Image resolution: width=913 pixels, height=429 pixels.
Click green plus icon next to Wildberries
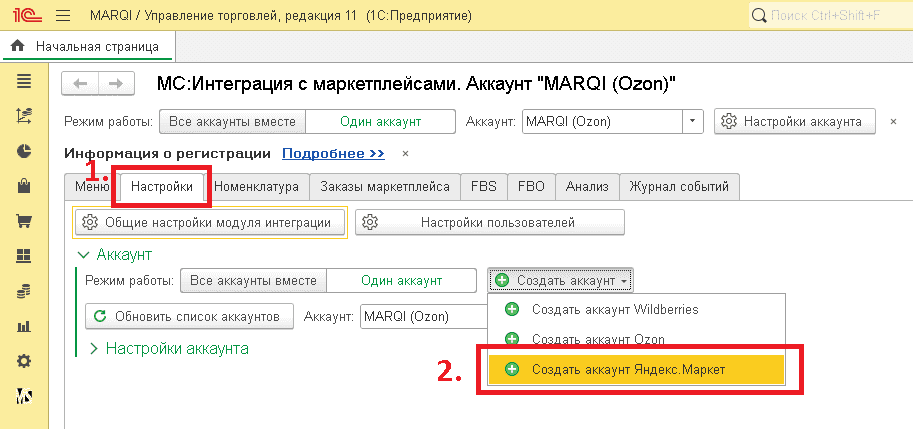512,309
